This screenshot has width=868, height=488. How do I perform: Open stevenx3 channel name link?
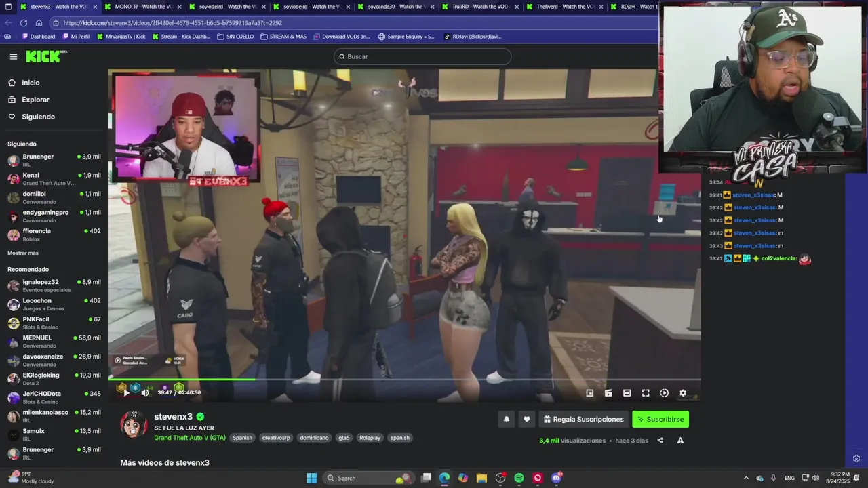coord(174,417)
